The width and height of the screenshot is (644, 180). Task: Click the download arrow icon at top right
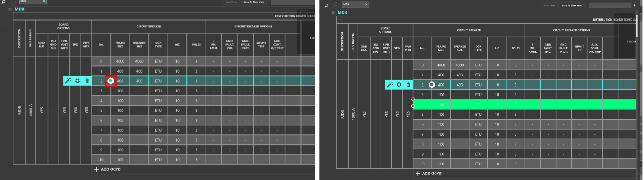(x=634, y=6)
